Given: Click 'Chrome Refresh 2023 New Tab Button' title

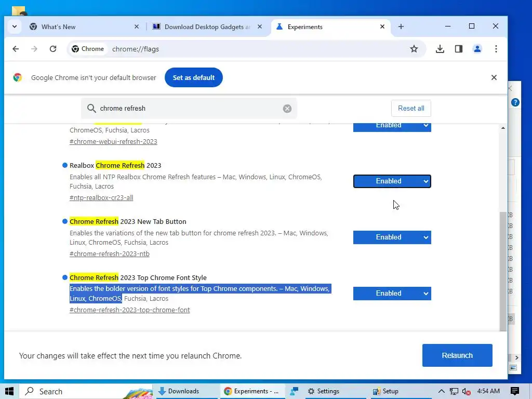Looking at the screenshot, I should click(x=128, y=221).
